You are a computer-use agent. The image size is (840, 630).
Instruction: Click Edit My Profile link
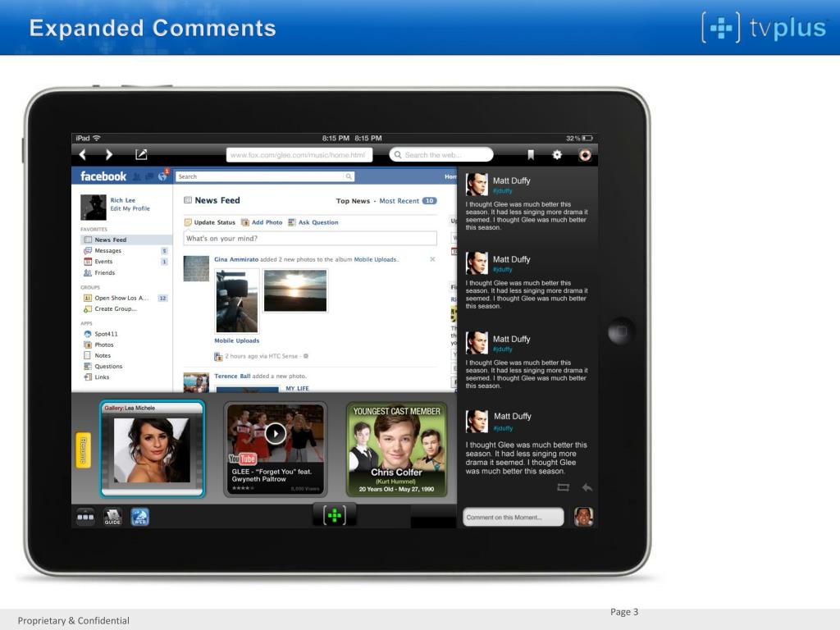130,209
